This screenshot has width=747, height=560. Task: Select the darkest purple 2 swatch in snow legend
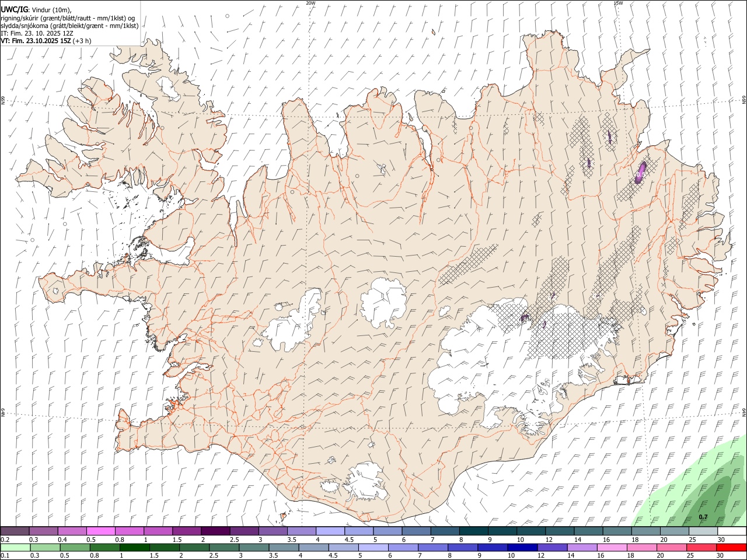click(x=215, y=531)
